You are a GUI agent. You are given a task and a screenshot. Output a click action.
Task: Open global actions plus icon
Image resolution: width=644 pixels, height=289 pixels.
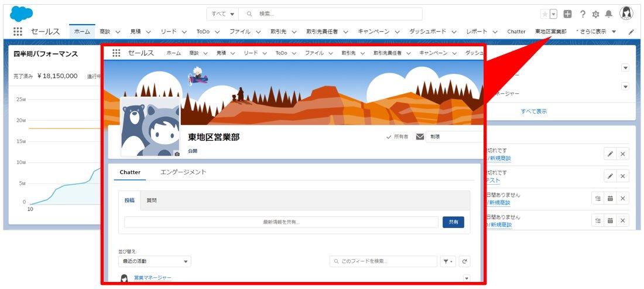click(568, 15)
